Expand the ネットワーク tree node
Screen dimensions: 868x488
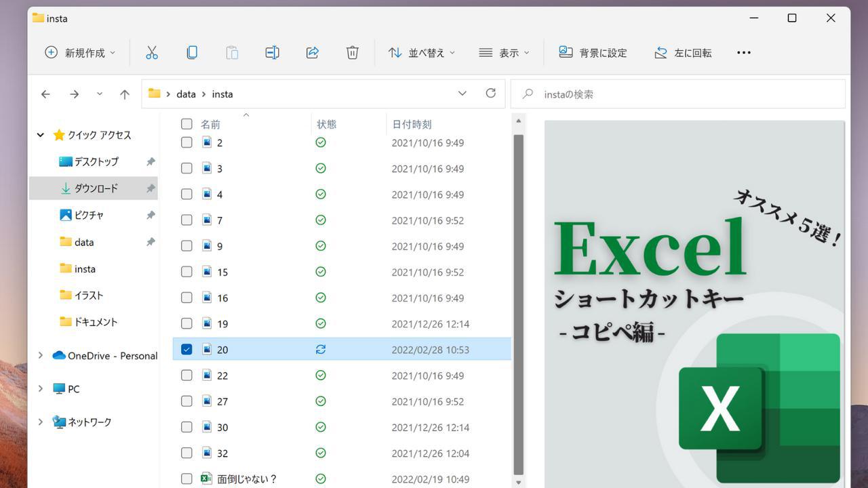[x=41, y=422]
